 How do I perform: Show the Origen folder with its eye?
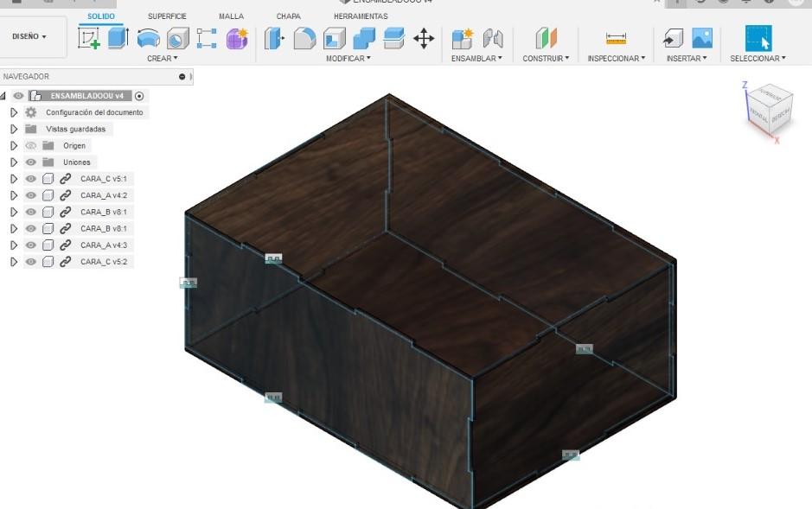coord(31,146)
